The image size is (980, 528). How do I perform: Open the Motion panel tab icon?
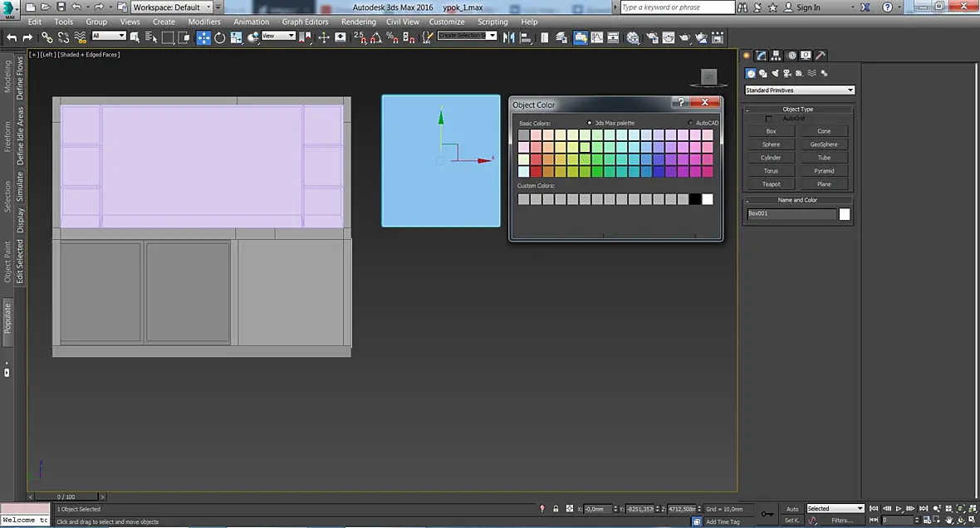791,56
